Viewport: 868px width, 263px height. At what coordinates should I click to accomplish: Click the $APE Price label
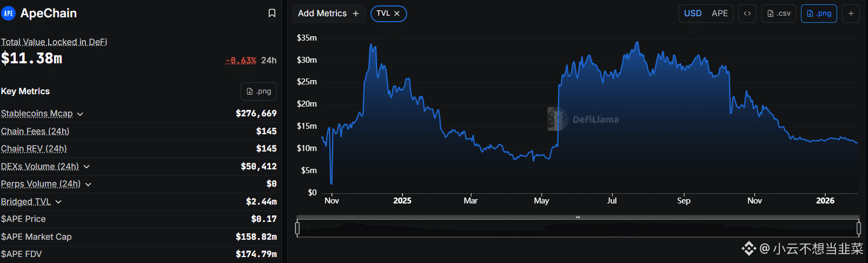23,219
